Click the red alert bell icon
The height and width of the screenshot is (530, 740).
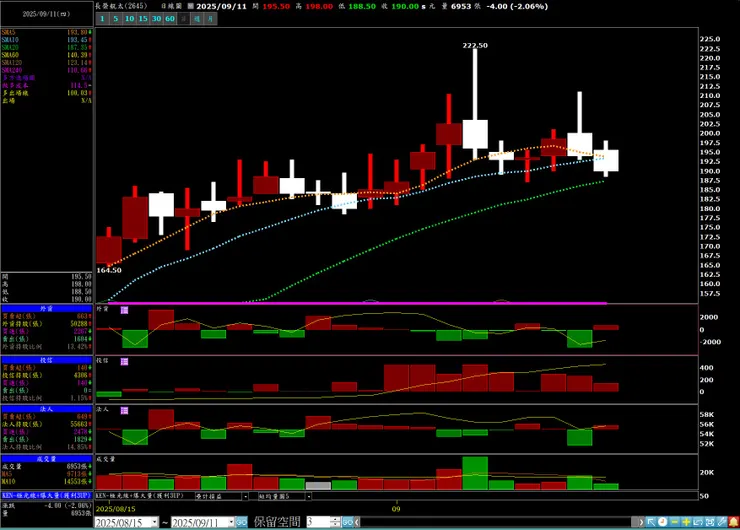733,522
